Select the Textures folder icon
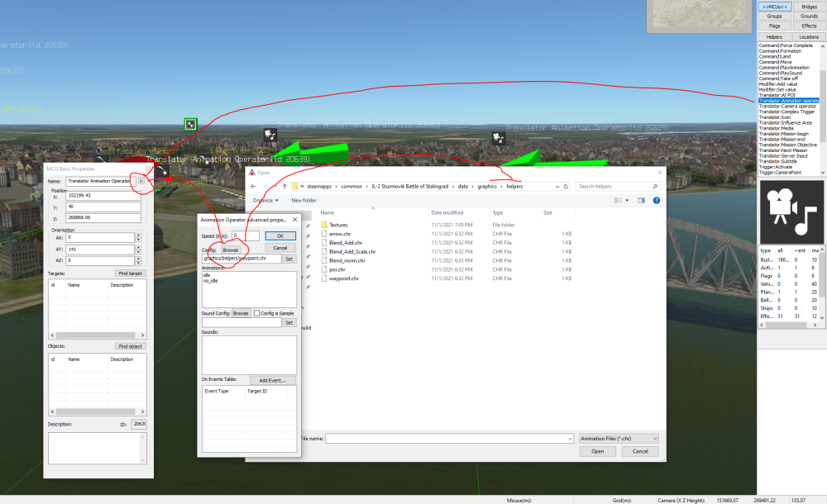Viewport: 827px width, 504px height. pos(323,225)
